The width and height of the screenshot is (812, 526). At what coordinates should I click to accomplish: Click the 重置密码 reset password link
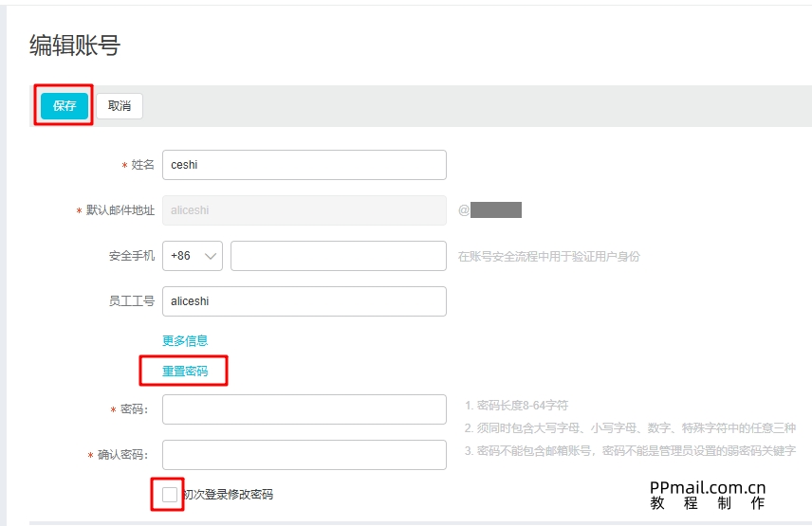click(x=185, y=371)
